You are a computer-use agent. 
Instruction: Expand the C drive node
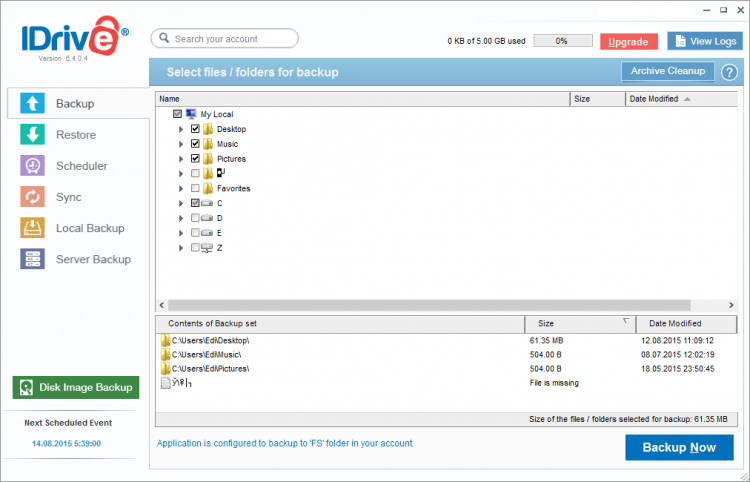(x=181, y=203)
